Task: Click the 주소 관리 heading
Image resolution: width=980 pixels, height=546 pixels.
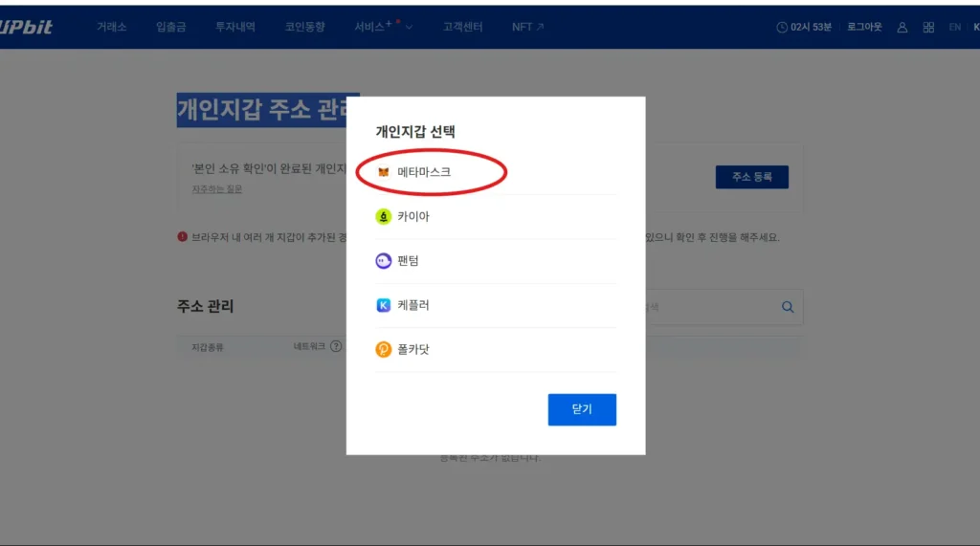Action: tap(205, 306)
